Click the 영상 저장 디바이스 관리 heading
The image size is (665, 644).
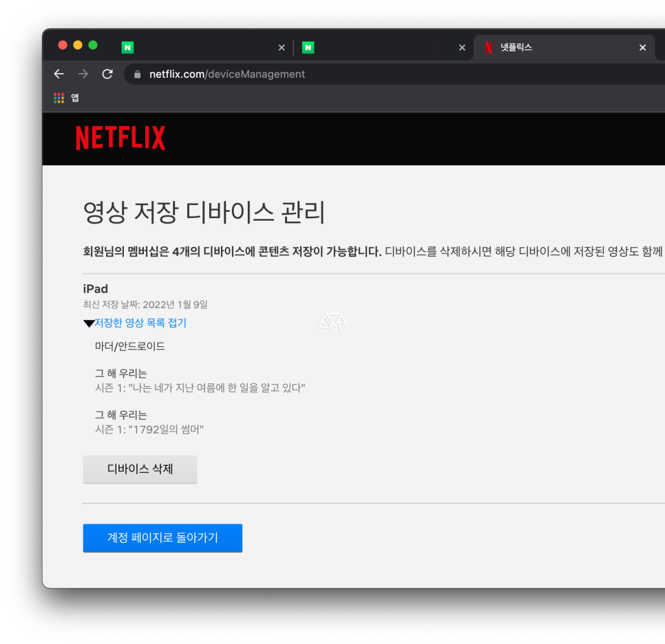(x=204, y=212)
